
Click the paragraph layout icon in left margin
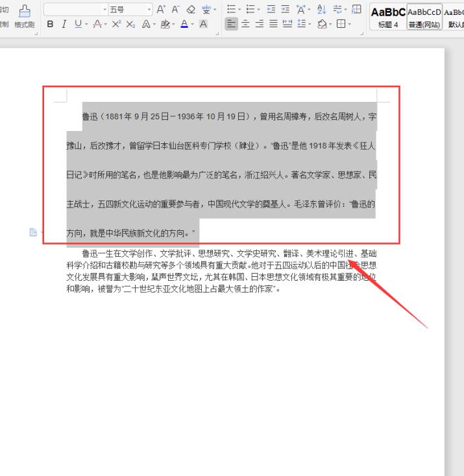[x=33, y=233]
